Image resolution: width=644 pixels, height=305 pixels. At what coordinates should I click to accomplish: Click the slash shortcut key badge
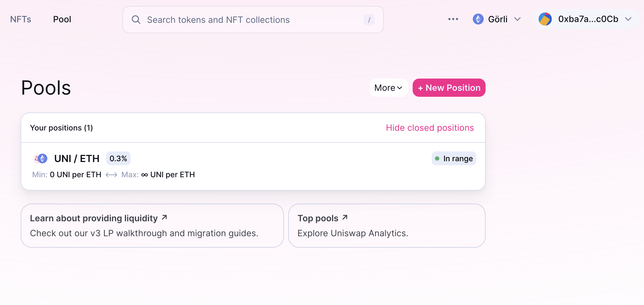pyautogui.click(x=369, y=20)
